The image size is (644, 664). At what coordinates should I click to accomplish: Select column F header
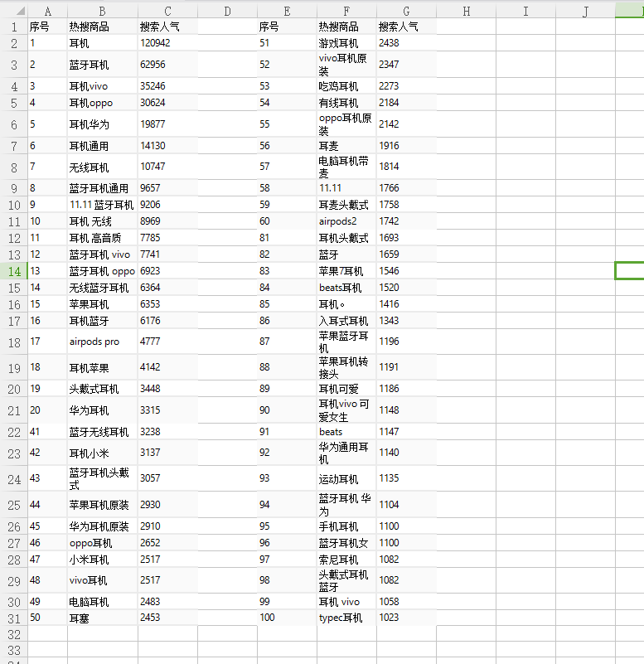(346, 11)
